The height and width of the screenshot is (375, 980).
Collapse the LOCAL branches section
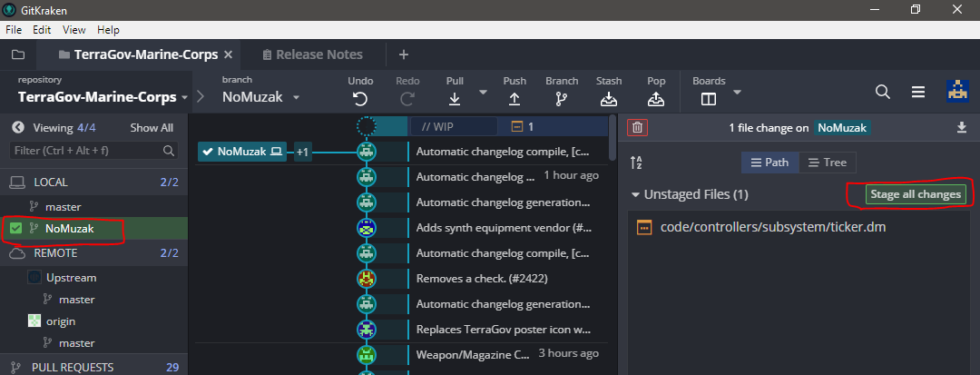tap(93, 183)
